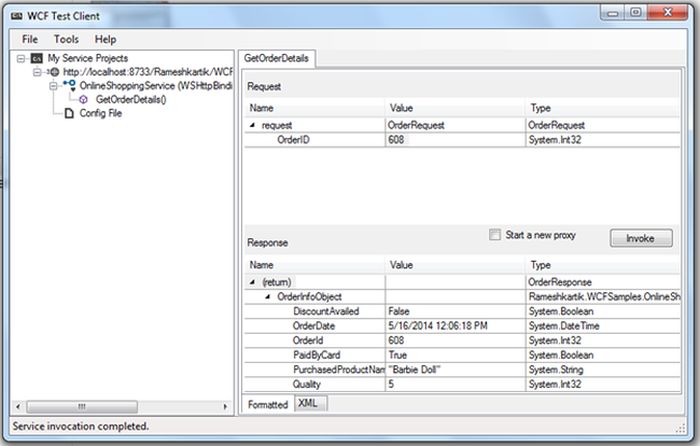Image resolution: width=700 pixels, height=446 pixels.
Task: Click the Response grid Type column header
Action: 603,265
